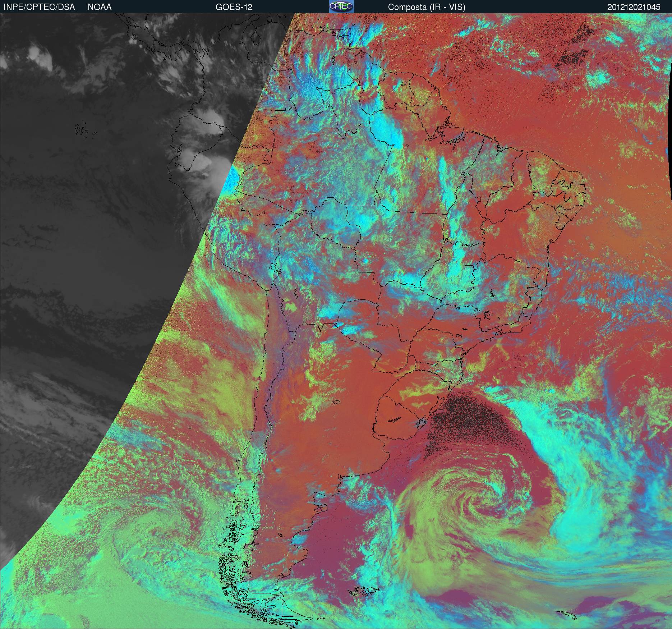Click the CPTEC logo in the header
The image size is (672, 629).
(341, 6)
